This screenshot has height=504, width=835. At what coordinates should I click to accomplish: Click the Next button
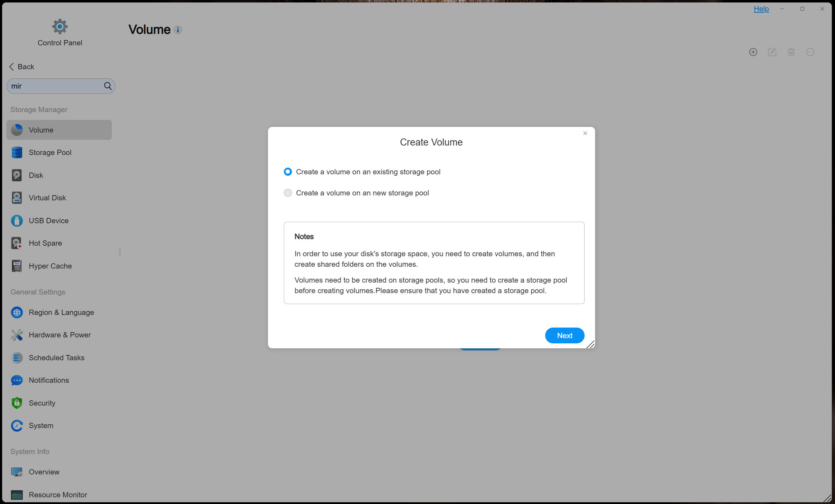point(565,336)
